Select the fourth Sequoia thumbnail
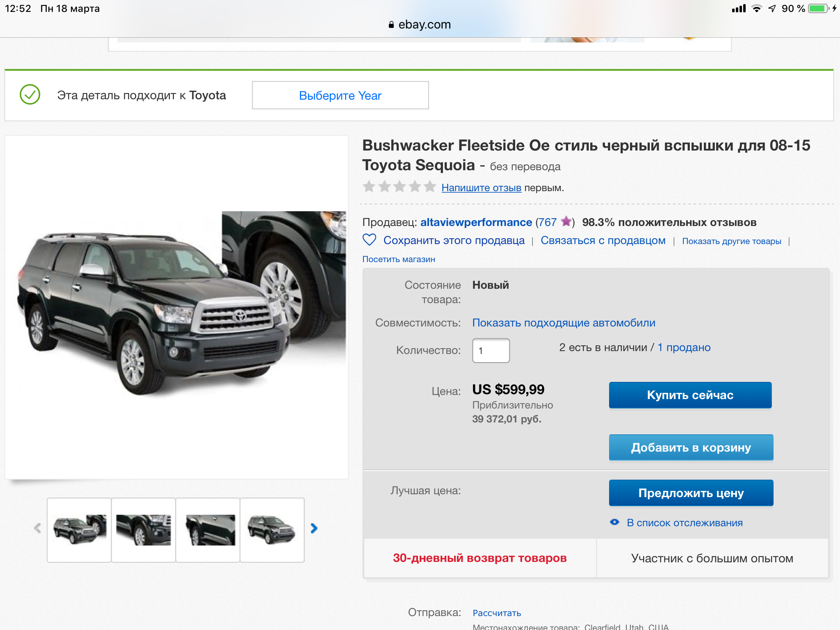Image resolution: width=840 pixels, height=630 pixels. pyautogui.click(x=272, y=530)
